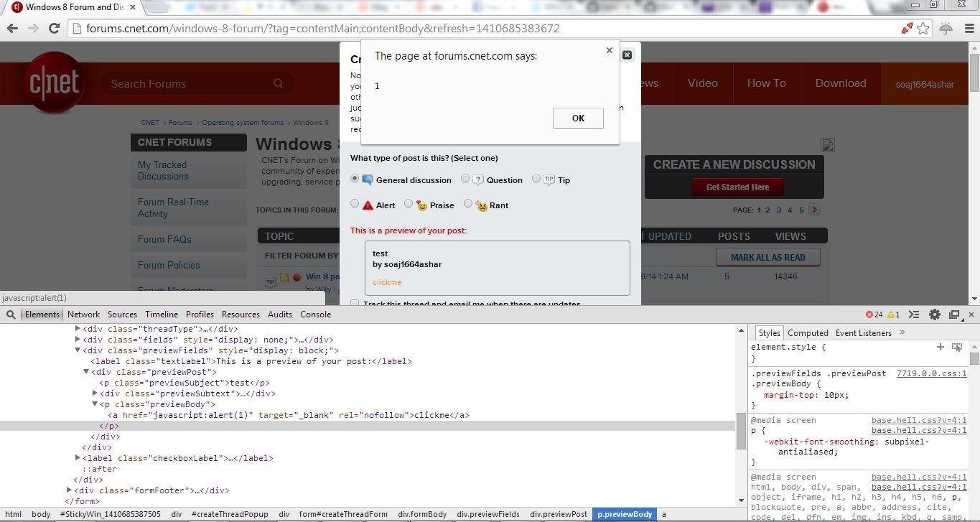Bookmark this page with the star icon

coord(923,28)
